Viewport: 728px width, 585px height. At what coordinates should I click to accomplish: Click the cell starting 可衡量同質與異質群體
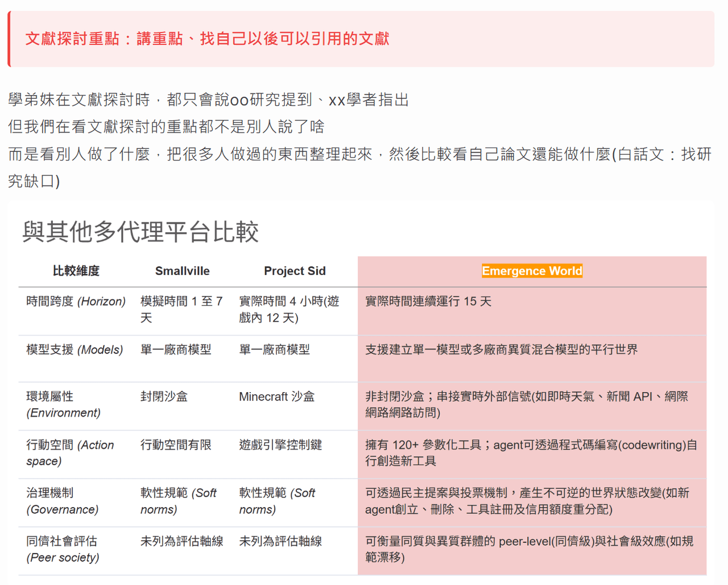pyautogui.click(x=530, y=549)
